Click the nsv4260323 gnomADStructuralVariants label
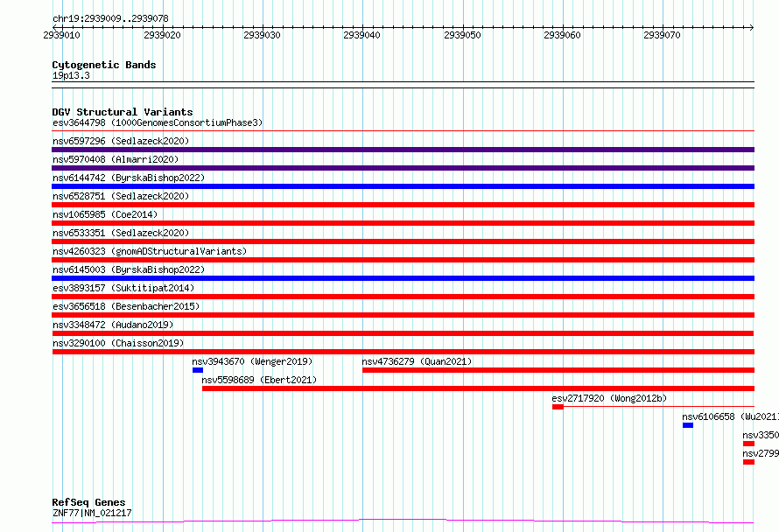This screenshot has height=532, width=779. pos(150,251)
